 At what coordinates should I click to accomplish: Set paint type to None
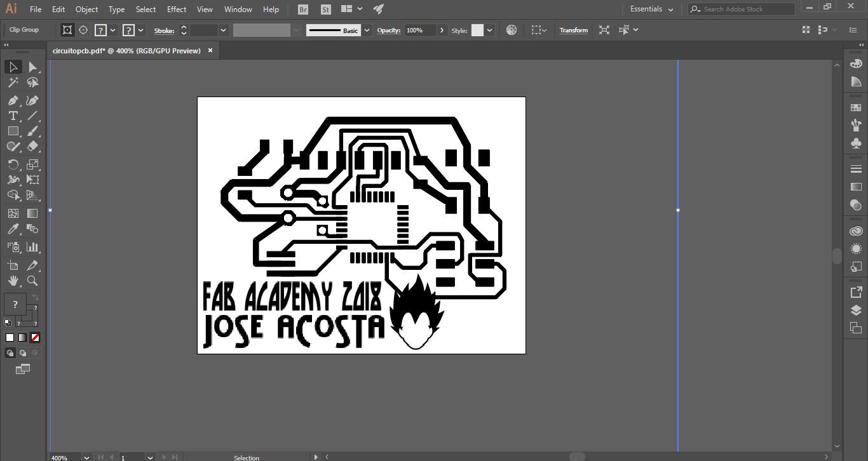[x=36, y=338]
